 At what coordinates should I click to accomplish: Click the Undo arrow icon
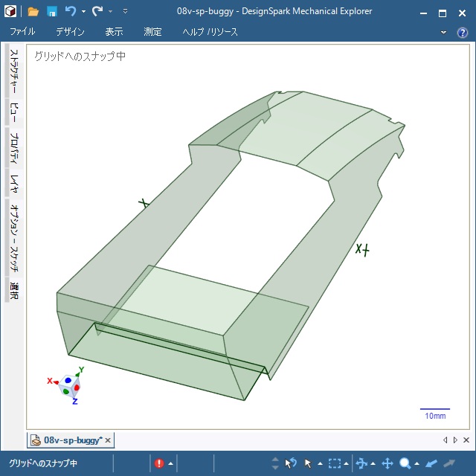(71, 12)
